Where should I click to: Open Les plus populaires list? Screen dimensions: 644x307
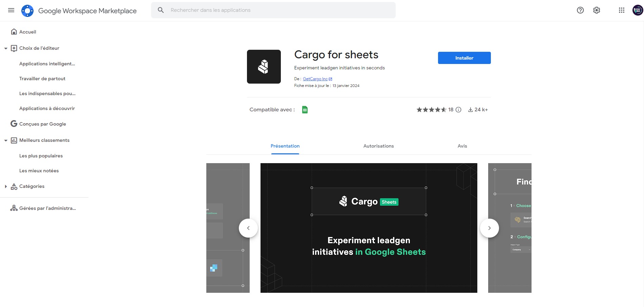pyautogui.click(x=41, y=156)
